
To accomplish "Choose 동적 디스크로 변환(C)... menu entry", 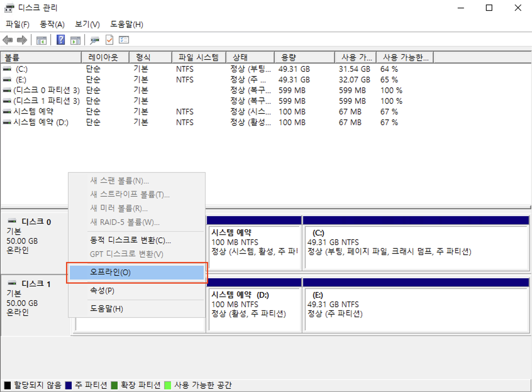I will tap(137, 240).
